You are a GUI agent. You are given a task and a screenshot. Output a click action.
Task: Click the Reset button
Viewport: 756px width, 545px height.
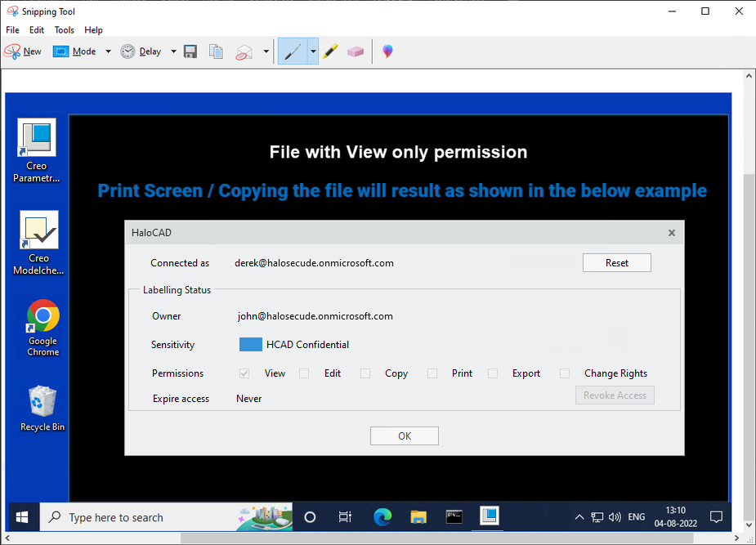coord(616,263)
